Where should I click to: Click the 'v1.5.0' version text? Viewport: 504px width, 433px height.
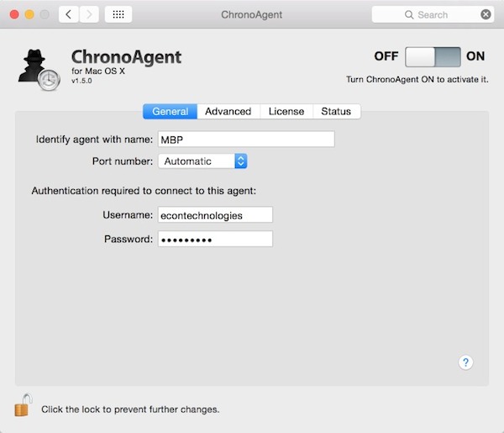81,81
